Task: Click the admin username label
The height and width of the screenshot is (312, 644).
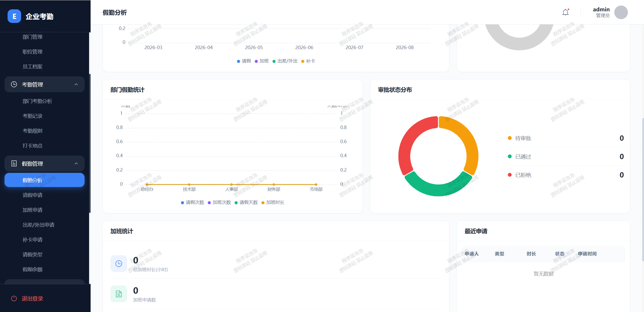Action: pyautogui.click(x=601, y=9)
